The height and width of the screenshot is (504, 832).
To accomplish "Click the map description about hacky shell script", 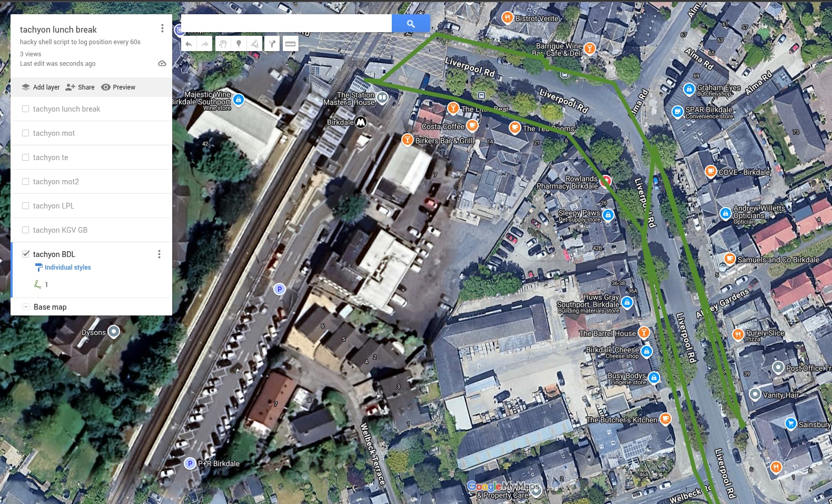I will coord(80,42).
